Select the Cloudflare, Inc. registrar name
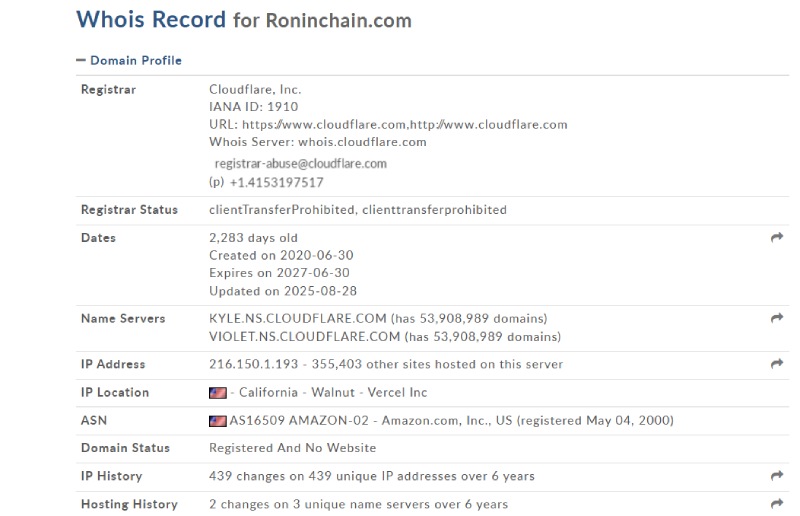 255,89
